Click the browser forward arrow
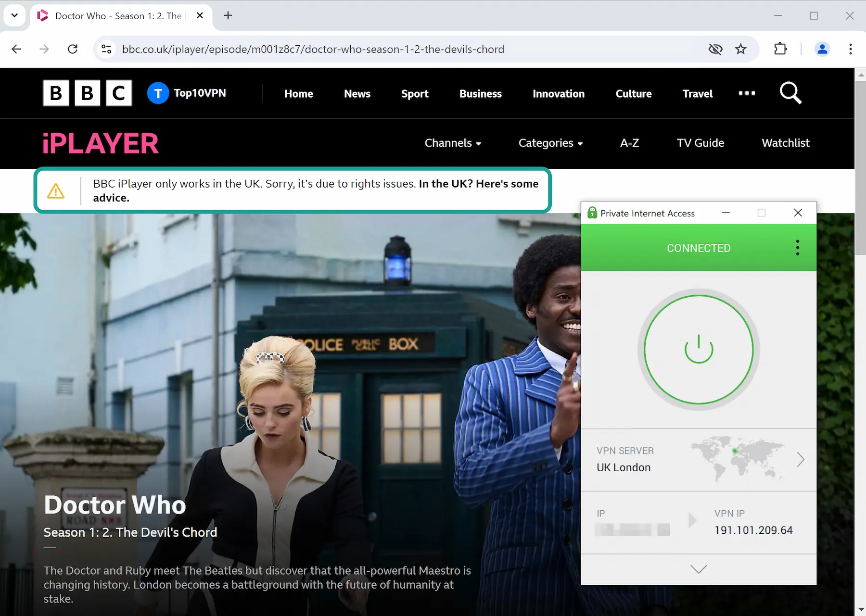This screenshot has width=866, height=616. pyautogui.click(x=44, y=49)
